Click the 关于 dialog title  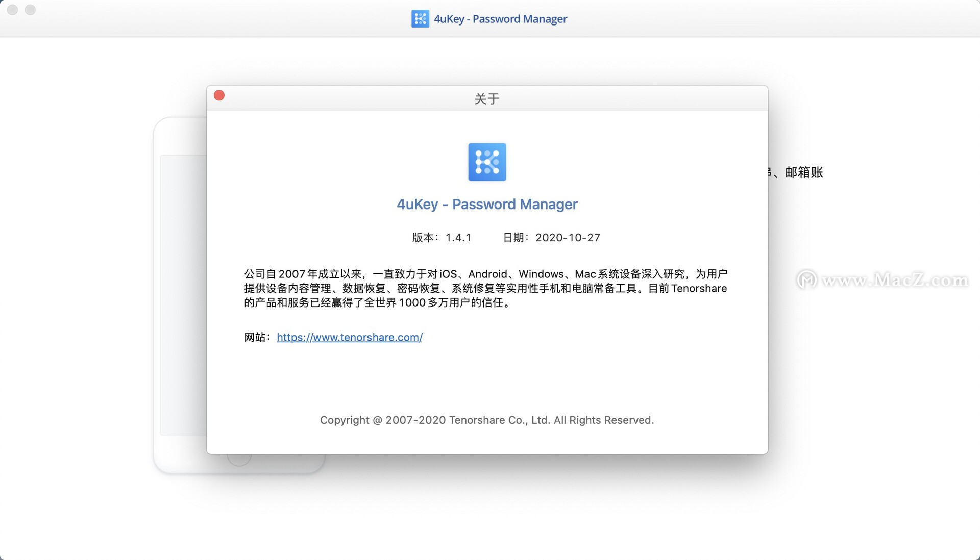point(487,98)
